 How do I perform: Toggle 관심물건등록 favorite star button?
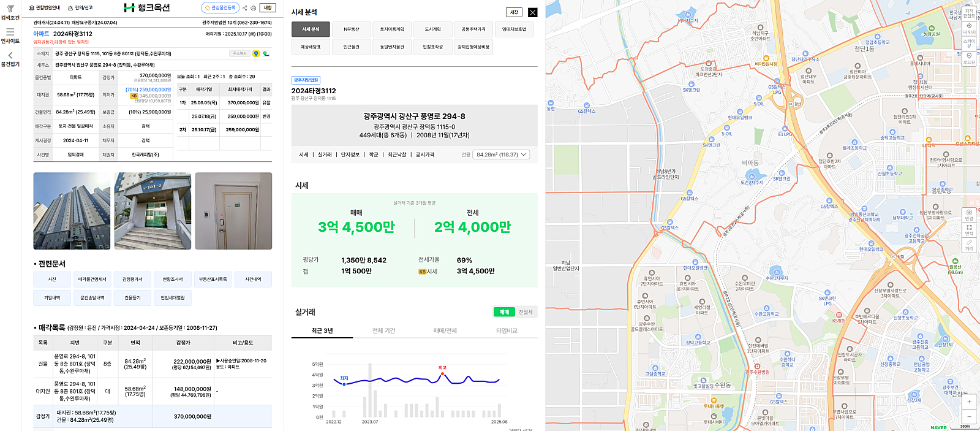220,8
